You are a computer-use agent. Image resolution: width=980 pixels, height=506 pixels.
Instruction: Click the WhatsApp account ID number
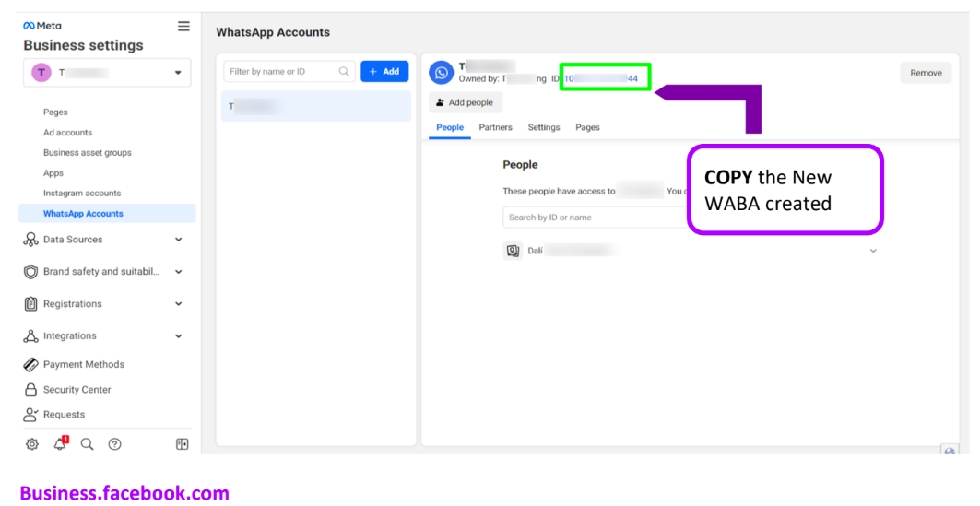[x=601, y=78]
